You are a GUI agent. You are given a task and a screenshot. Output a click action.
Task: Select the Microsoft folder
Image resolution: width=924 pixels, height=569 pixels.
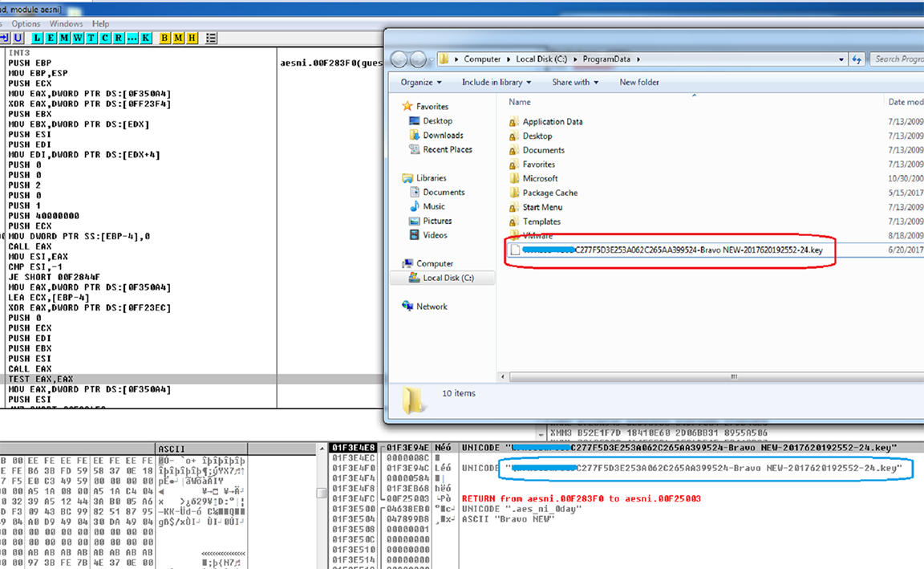click(x=540, y=179)
